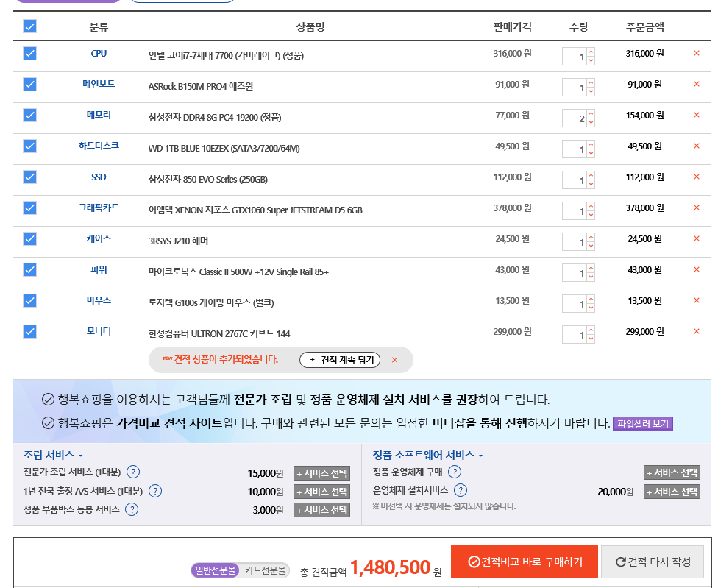Image resolution: width=718 pixels, height=588 pixels.
Task: Click the hard disk quantity field
Action: 575,149
